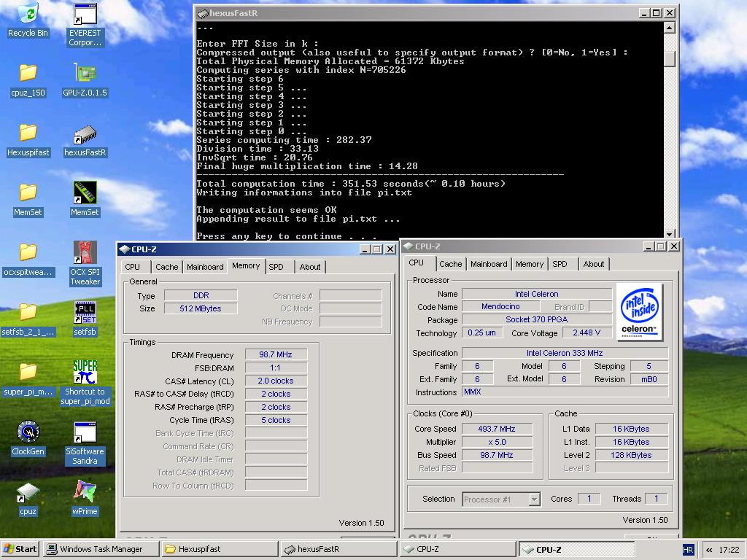Switch to Windows Task Manager taskbar button

coord(101,550)
